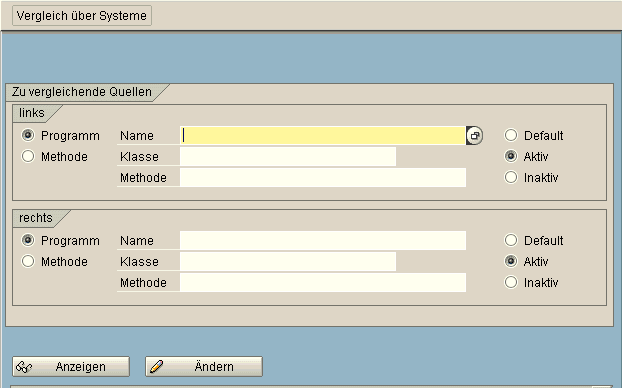This screenshot has width=622, height=388.
Task: Click the pencil icon on the Ändern button
Action: pos(156,367)
